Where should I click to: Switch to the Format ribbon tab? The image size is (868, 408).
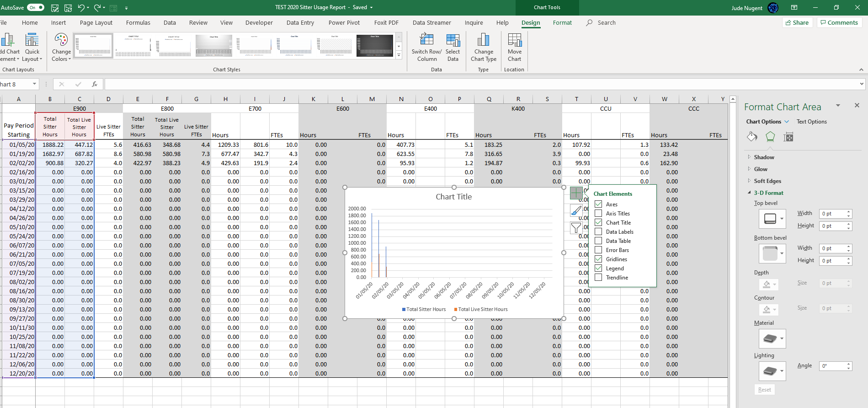pyautogui.click(x=562, y=23)
